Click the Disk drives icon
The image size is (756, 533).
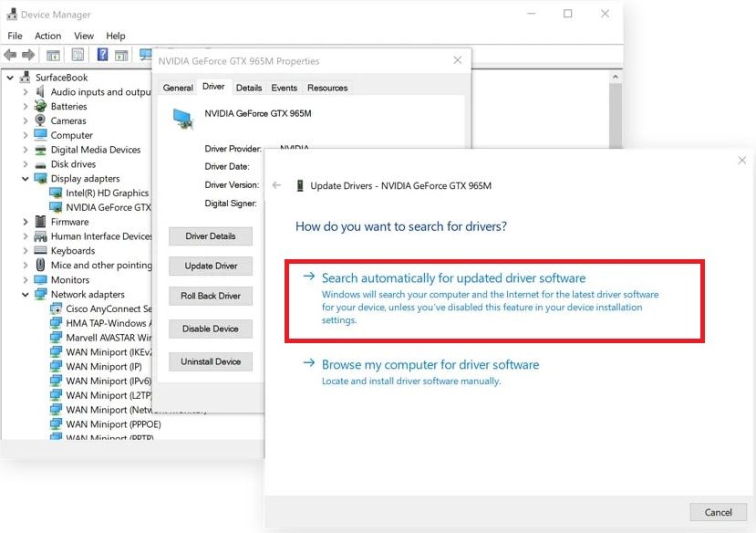(x=40, y=165)
